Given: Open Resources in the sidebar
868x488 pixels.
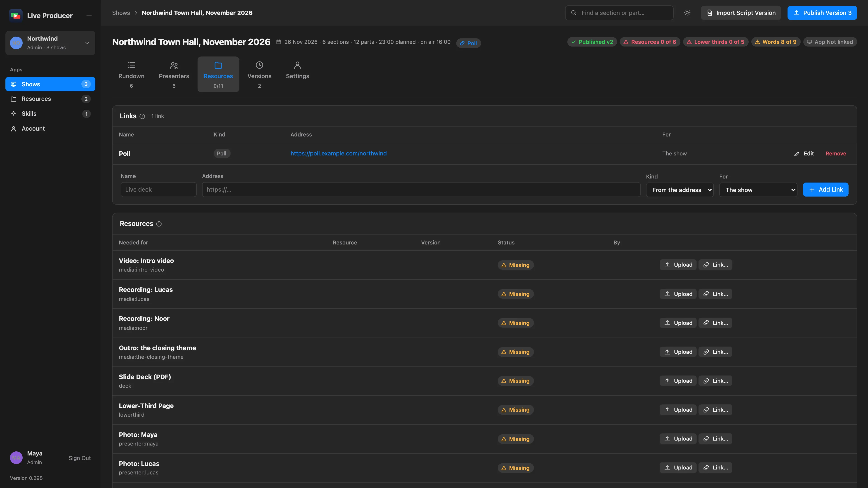Looking at the screenshot, I should [50, 99].
